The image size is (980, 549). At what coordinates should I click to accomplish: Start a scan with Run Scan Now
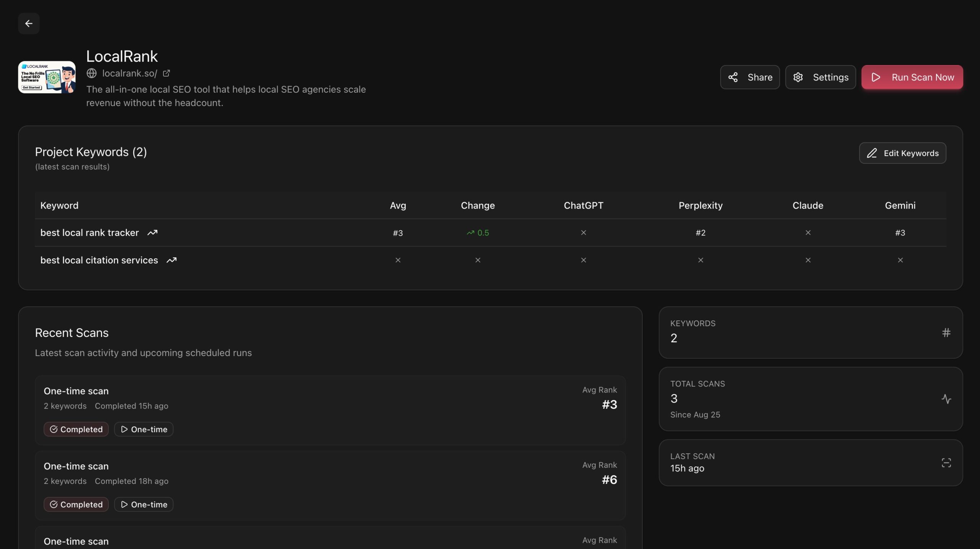point(912,77)
